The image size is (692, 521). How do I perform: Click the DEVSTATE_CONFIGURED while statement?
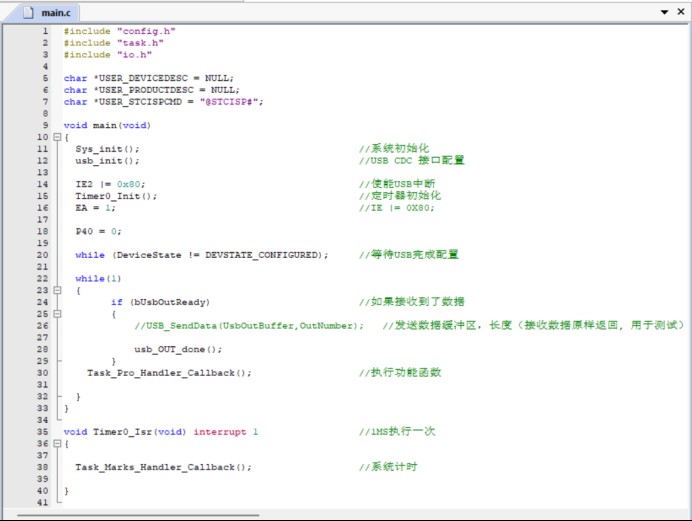[x=202, y=255]
